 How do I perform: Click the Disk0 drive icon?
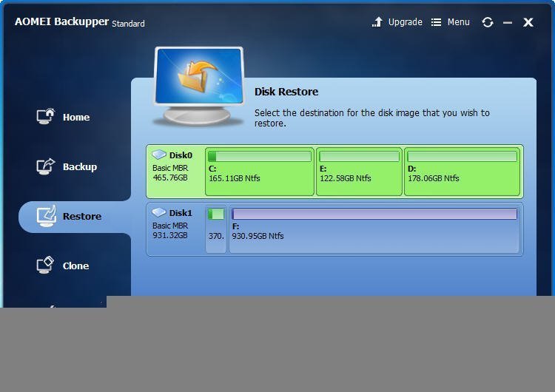click(x=159, y=155)
